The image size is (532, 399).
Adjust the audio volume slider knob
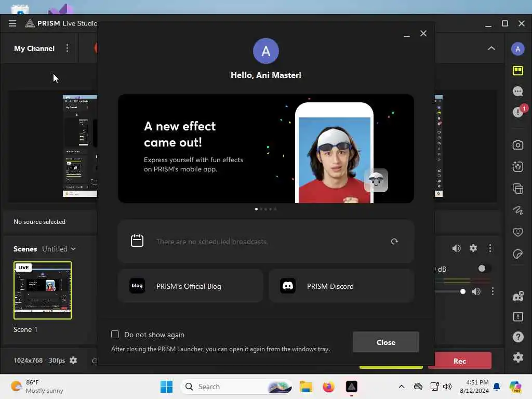click(462, 291)
